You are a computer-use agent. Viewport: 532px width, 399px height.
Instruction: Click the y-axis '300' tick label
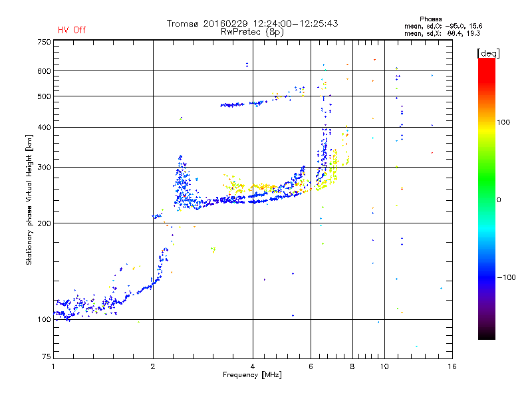(x=44, y=167)
